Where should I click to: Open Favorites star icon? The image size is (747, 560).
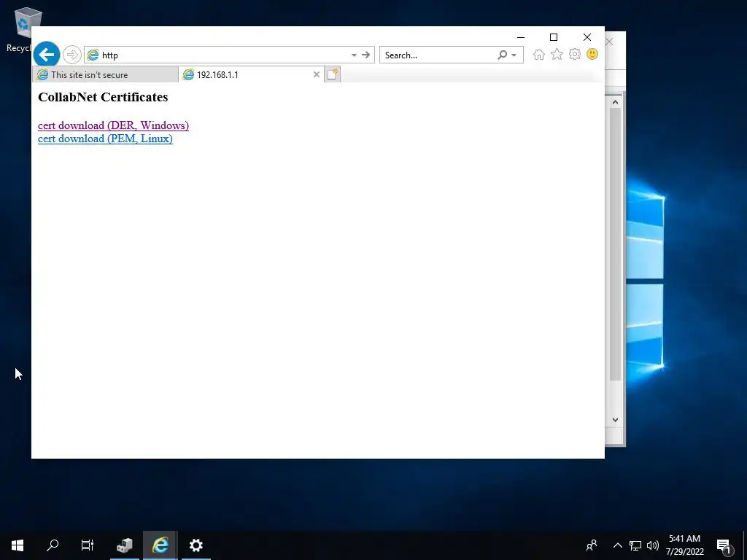click(557, 55)
